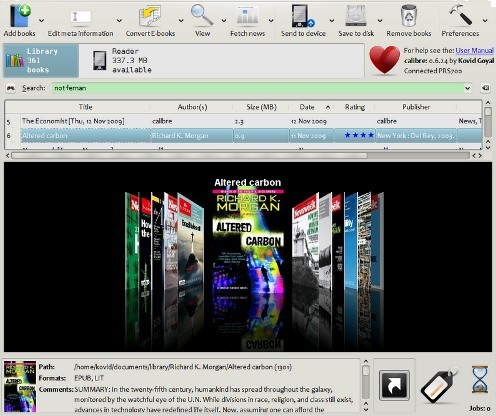Launch Convert E-books tool
Image resolution: width=496 pixels, height=416 pixels.
150,16
